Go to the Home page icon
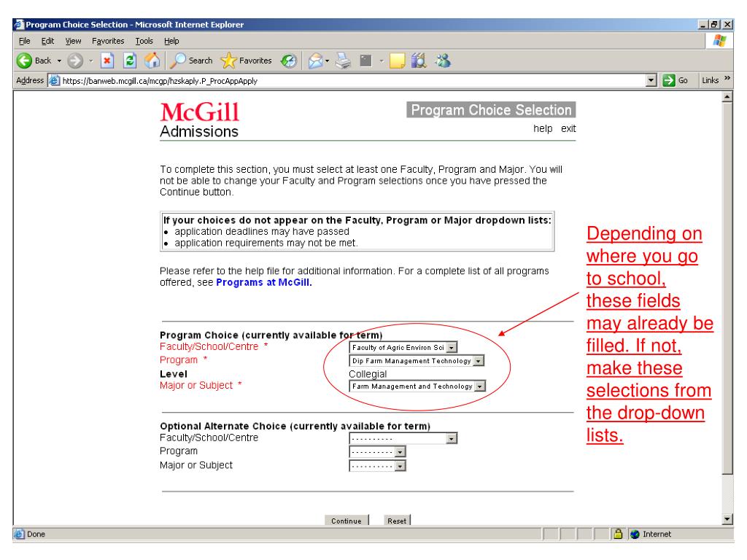 pos(152,61)
